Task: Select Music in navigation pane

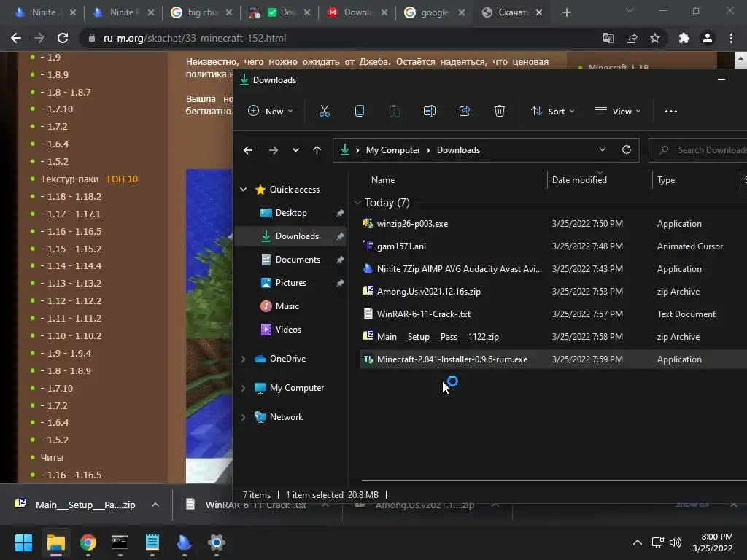Action: click(x=287, y=306)
